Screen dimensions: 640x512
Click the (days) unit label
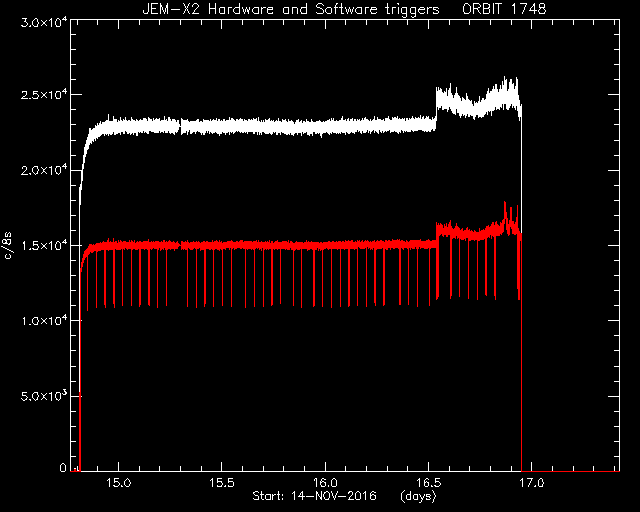click(418, 496)
